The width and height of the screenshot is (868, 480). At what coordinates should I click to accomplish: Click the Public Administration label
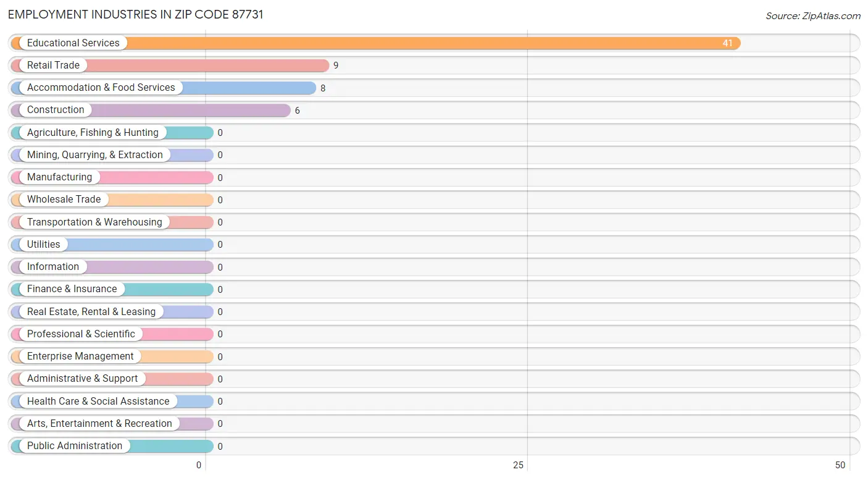(x=75, y=445)
